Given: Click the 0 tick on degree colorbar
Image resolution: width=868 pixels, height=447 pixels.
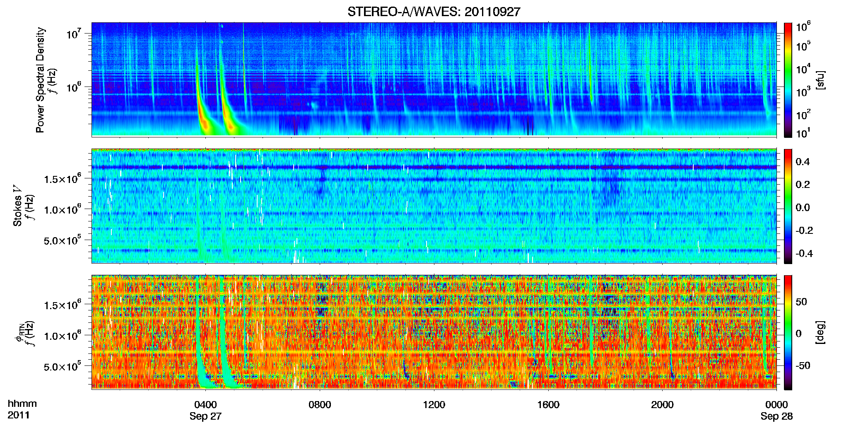Looking at the screenshot, I should tap(799, 334).
